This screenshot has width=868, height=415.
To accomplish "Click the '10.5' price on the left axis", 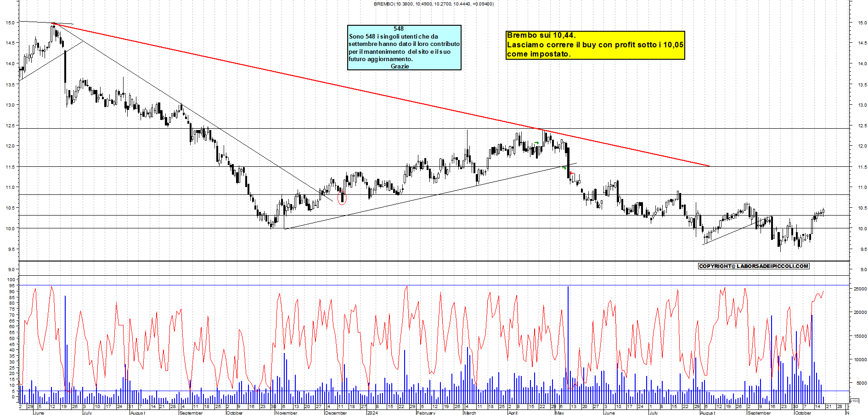I will pos(10,208).
